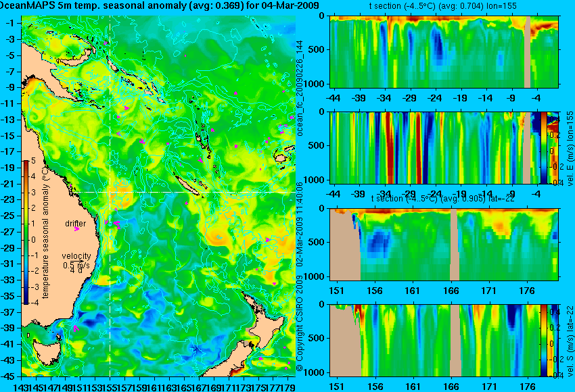Screen dimensions: 575x392
Task: Click the '-1' latitude tick on main map
Action: [x=10, y=23]
